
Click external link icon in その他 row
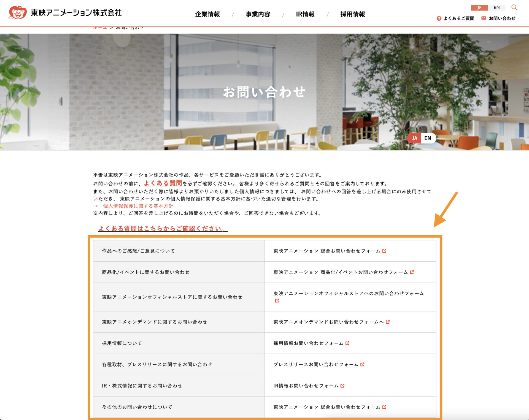click(384, 407)
